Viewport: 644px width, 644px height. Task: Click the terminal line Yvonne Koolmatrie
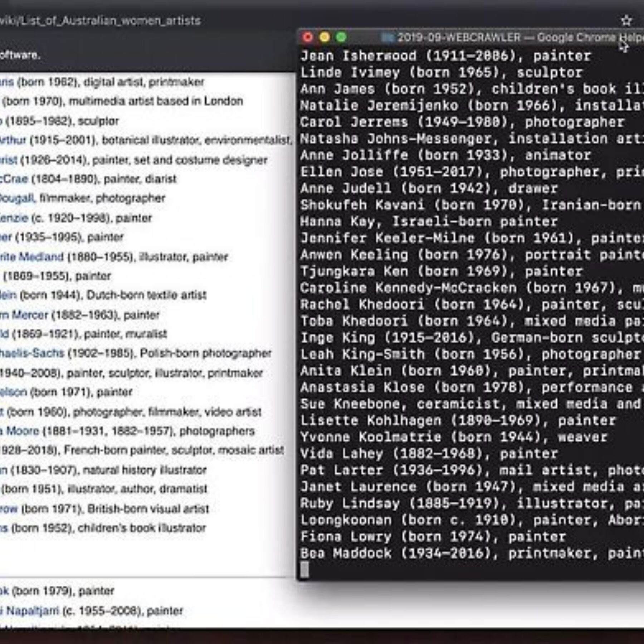454,437
